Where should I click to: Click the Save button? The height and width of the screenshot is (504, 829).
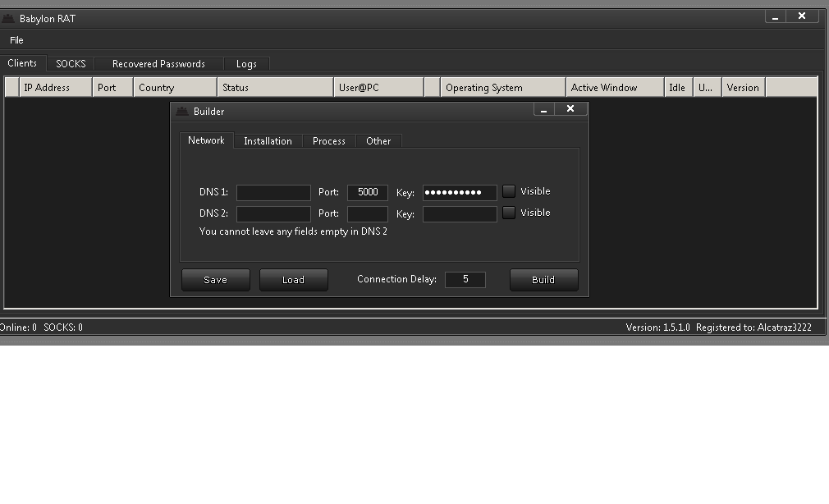click(216, 280)
